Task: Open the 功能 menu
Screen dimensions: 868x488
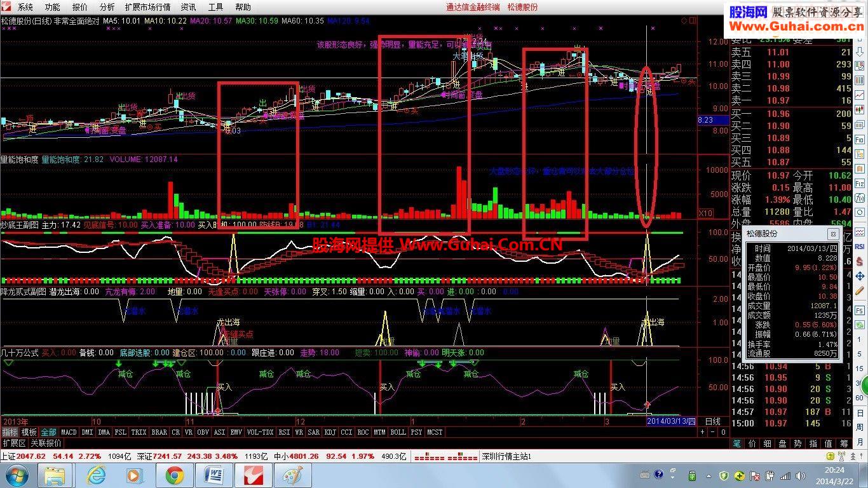Action: pos(52,7)
